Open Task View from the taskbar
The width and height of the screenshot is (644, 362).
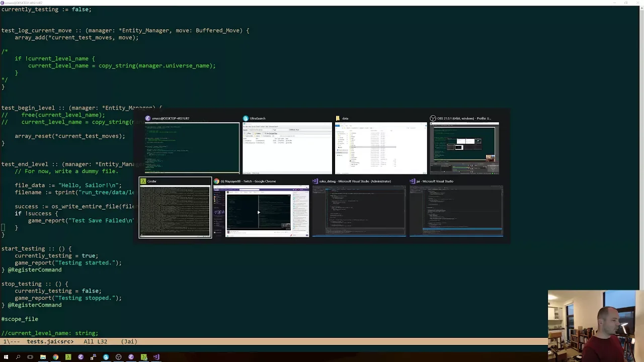pos(30,357)
